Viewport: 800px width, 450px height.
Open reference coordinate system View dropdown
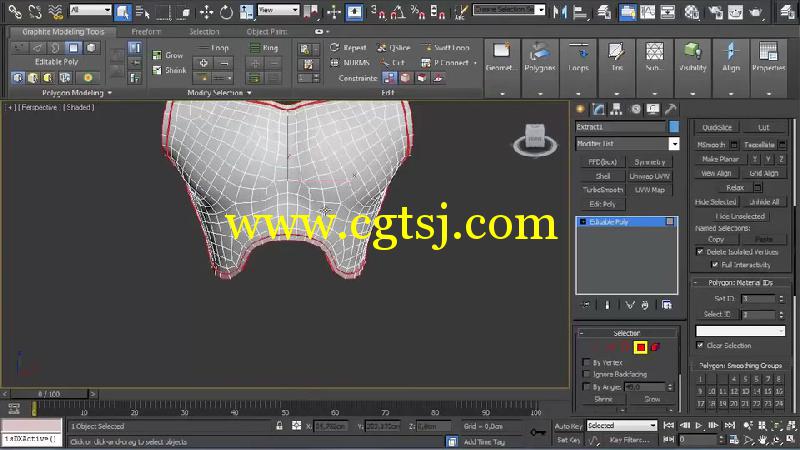pos(278,10)
